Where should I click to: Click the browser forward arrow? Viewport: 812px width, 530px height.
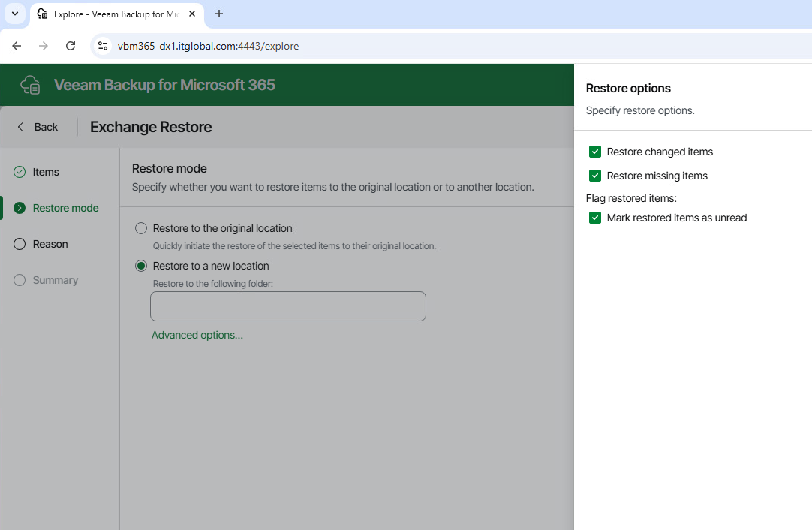[x=44, y=46]
